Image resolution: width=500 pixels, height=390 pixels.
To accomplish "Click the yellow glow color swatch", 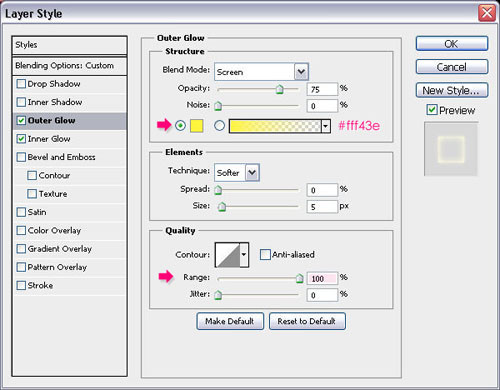I will (x=196, y=126).
